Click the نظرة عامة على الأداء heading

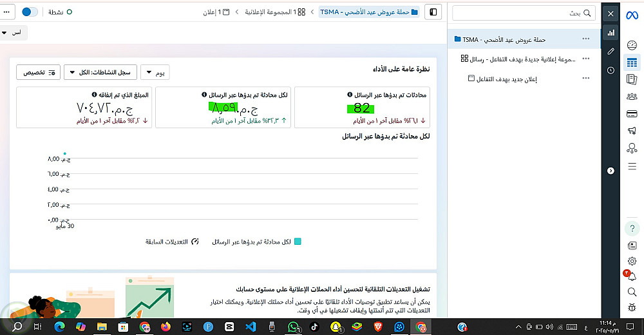(401, 69)
